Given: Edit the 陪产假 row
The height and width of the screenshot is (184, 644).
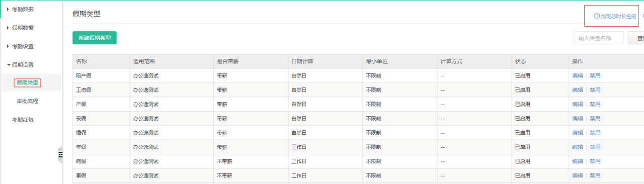Looking at the screenshot, I should [578, 76].
